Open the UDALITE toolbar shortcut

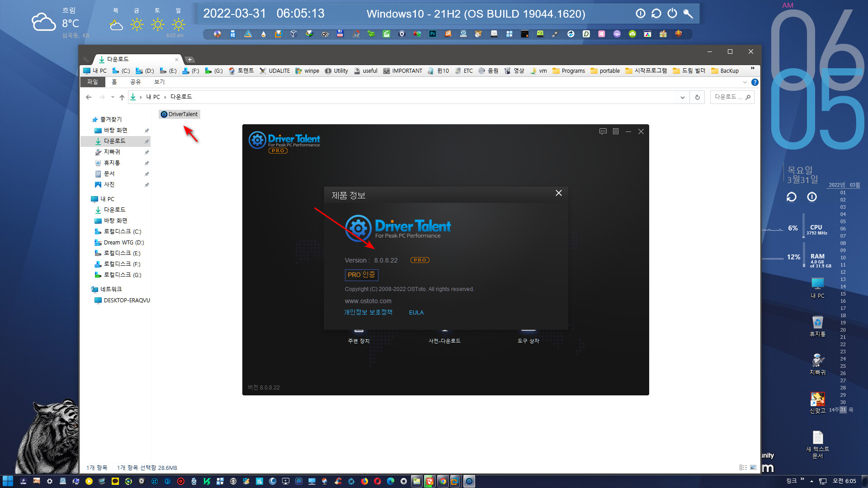tap(275, 71)
